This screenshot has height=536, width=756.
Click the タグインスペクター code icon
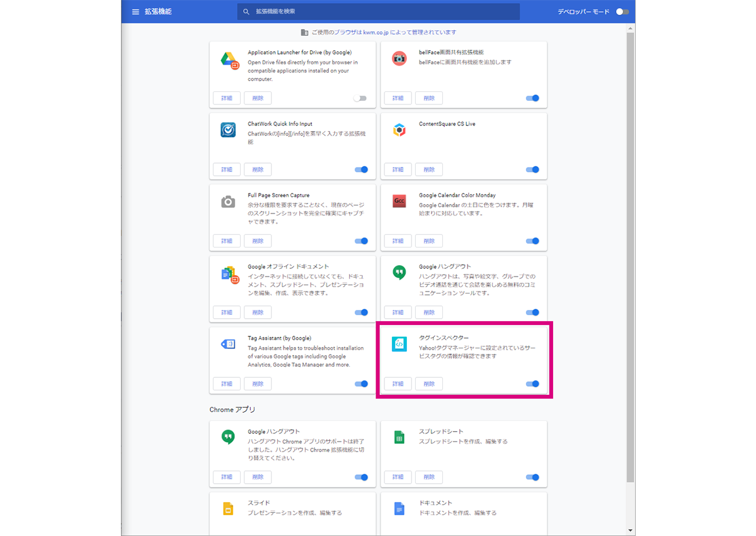click(x=399, y=344)
